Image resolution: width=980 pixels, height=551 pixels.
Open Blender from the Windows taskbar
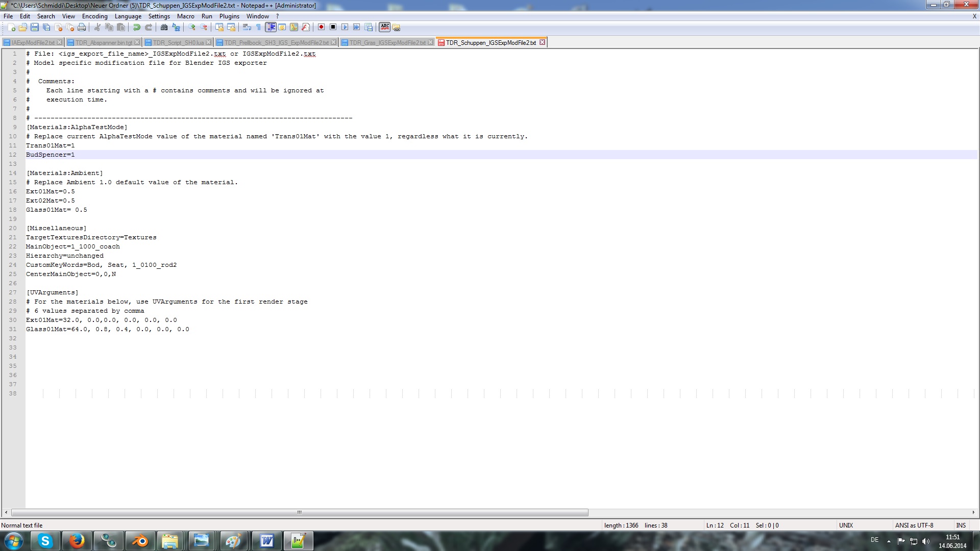click(x=139, y=541)
